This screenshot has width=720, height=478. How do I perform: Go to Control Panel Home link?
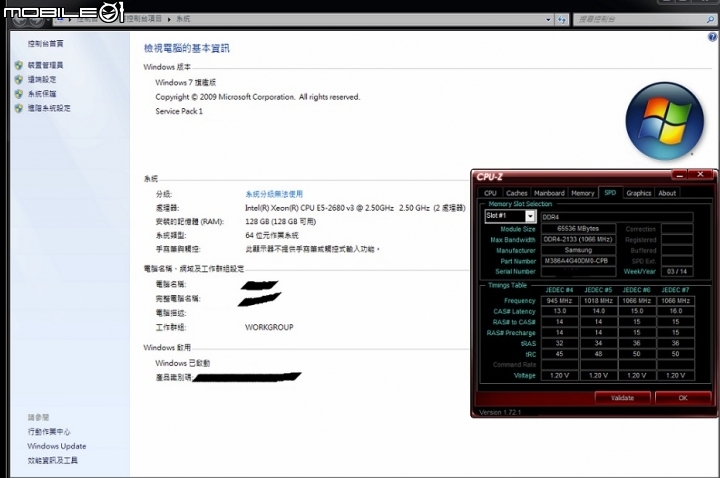pos(45,44)
